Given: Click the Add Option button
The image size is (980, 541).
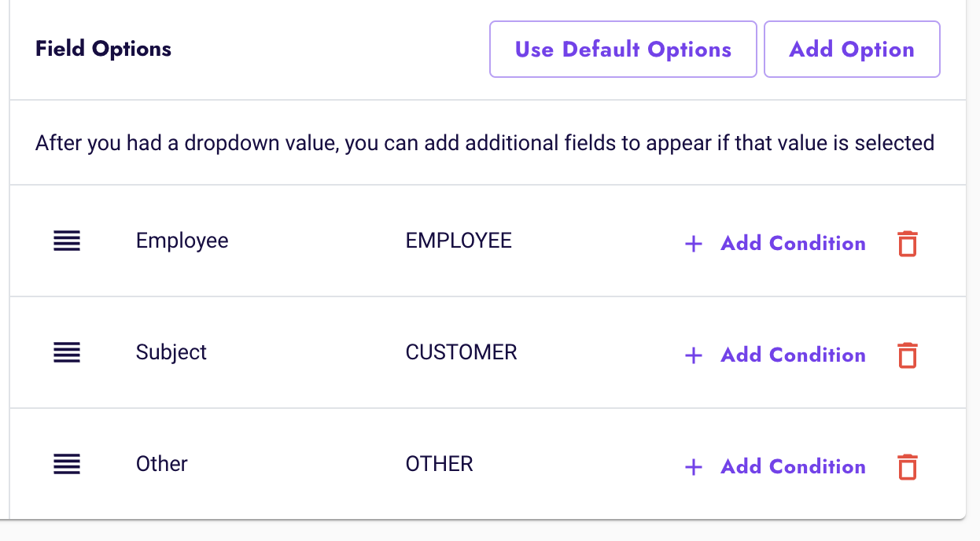Looking at the screenshot, I should (852, 49).
